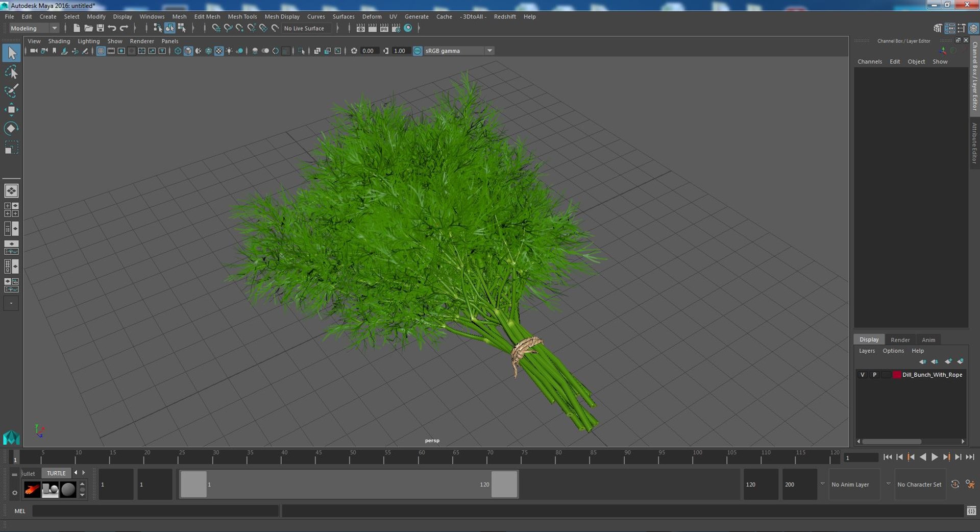Redo the last undone action

click(x=124, y=28)
